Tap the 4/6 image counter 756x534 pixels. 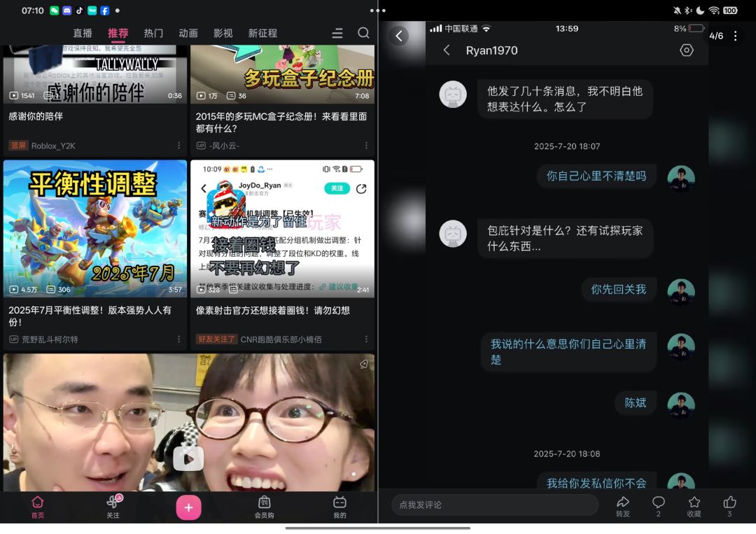[716, 36]
